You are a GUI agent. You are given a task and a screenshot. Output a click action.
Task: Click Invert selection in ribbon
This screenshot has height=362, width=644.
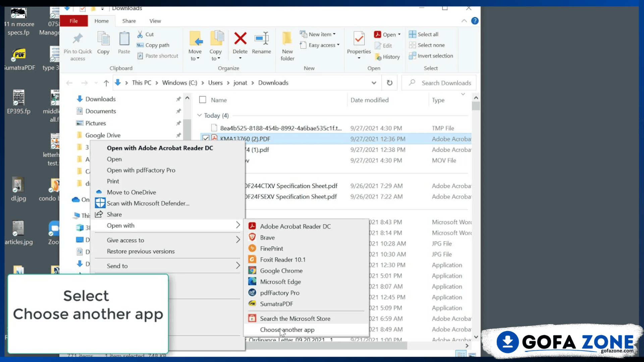click(431, 56)
